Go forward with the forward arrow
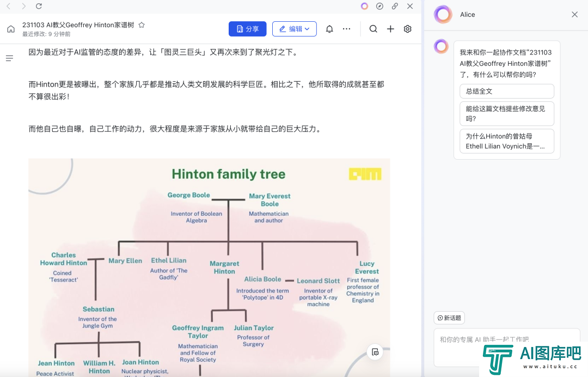588x377 pixels. click(x=23, y=6)
